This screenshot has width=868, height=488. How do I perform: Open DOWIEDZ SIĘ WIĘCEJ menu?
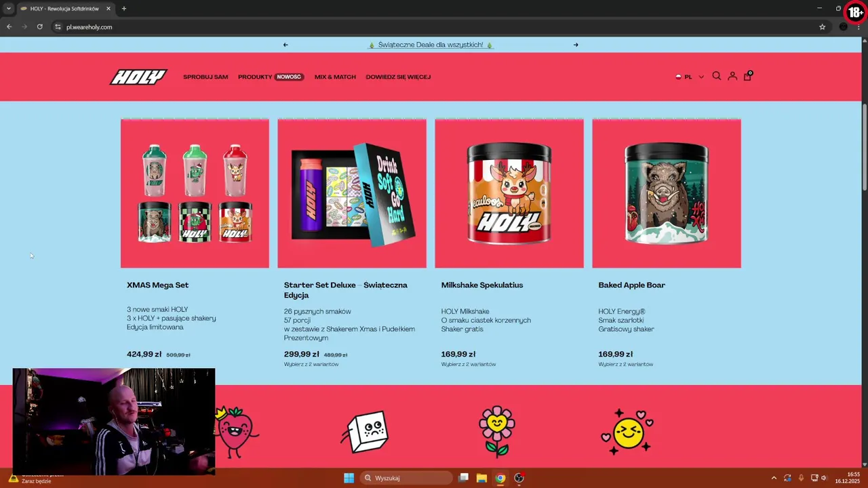click(x=398, y=77)
